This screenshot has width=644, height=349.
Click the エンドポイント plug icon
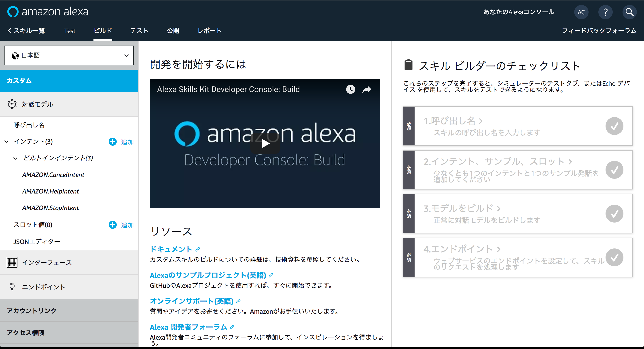click(12, 286)
